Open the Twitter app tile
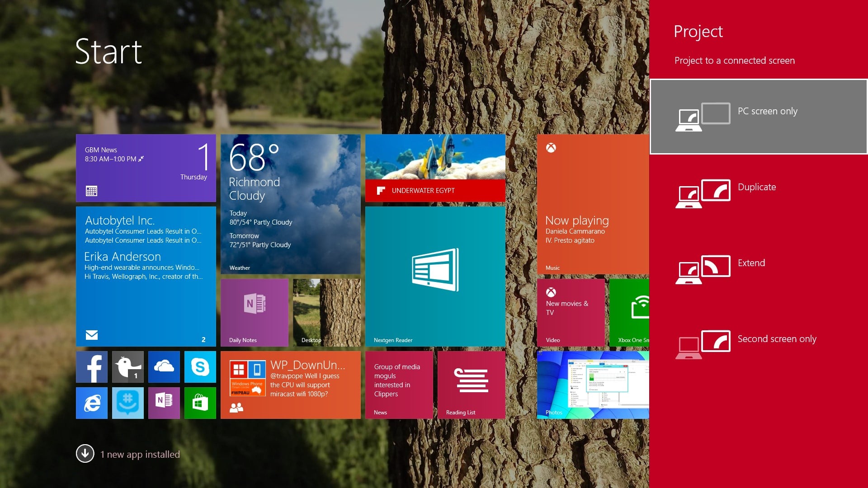Image resolution: width=868 pixels, height=488 pixels. tap(127, 367)
